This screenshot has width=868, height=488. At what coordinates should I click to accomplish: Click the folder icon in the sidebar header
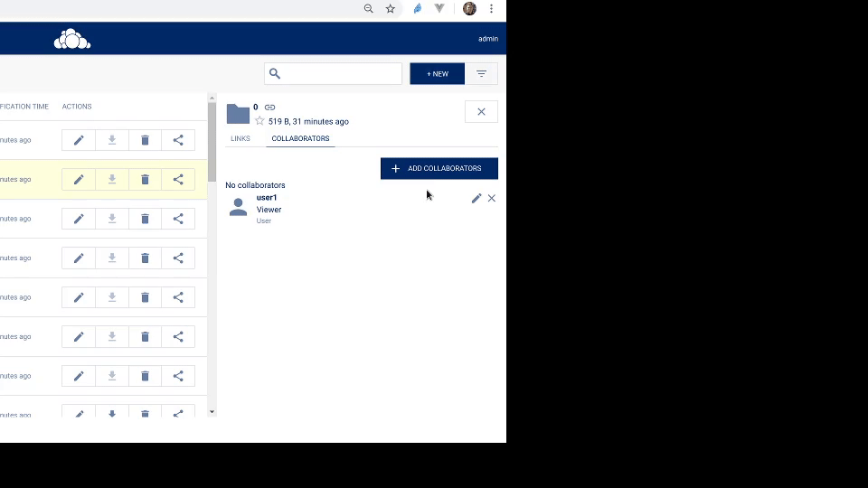pos(238,114)
